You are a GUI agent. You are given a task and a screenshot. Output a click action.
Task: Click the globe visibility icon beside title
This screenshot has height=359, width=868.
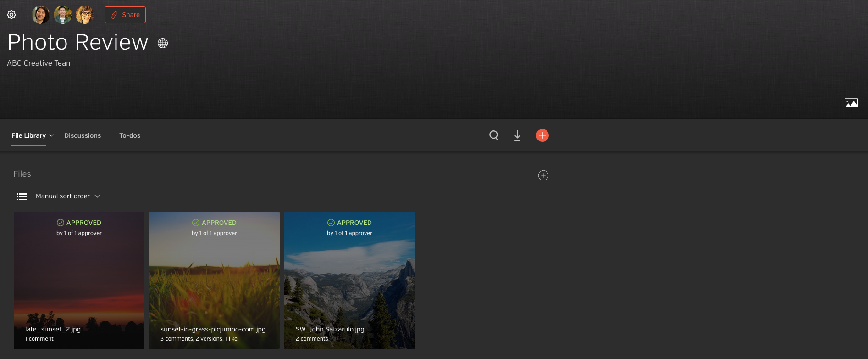163,43
